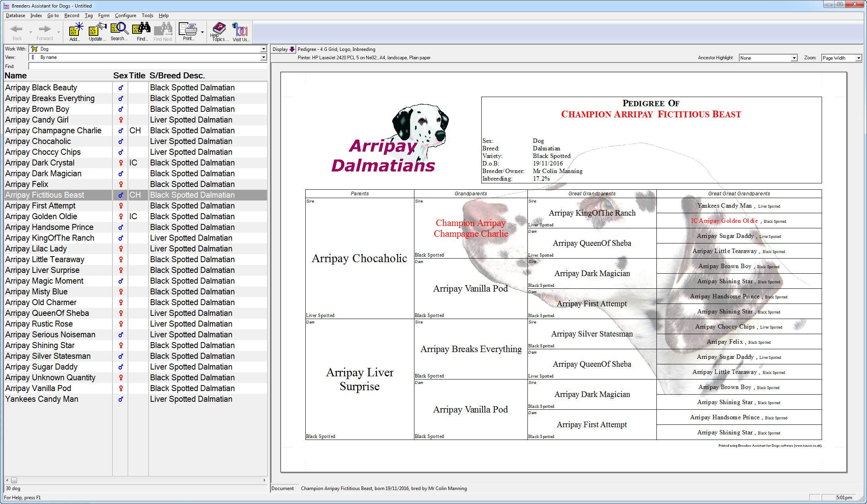Screen dimensions: 867x504
Task: Open the Tools menu
Action: pyautogui.click(x=147, y=16)
